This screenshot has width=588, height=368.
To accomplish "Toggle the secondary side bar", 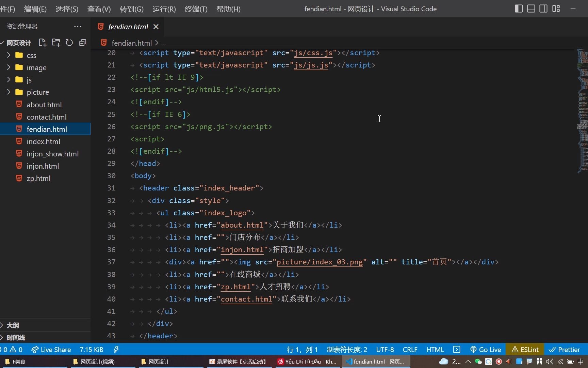I will click(x=543, y=9).
